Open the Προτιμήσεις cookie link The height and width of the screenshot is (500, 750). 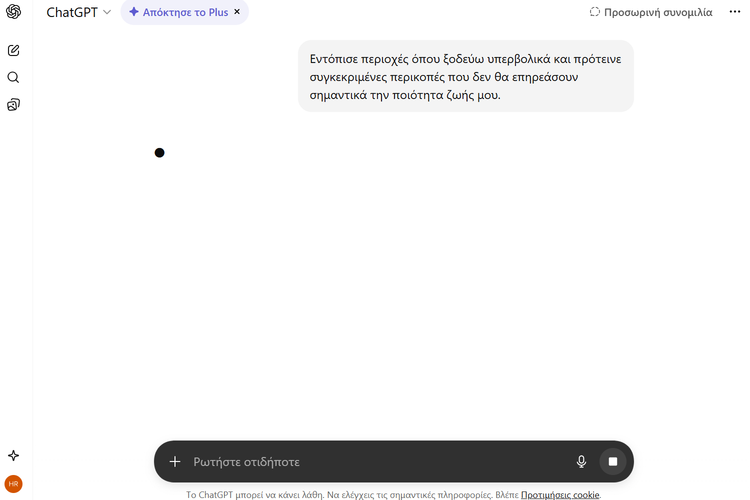(x=560, y=494)
